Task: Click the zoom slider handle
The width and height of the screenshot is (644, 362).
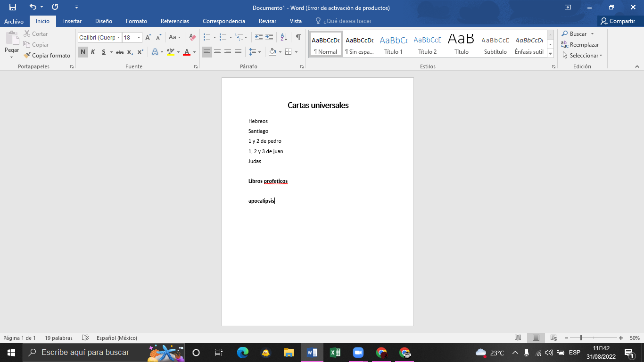Action: tap(581, 338)
